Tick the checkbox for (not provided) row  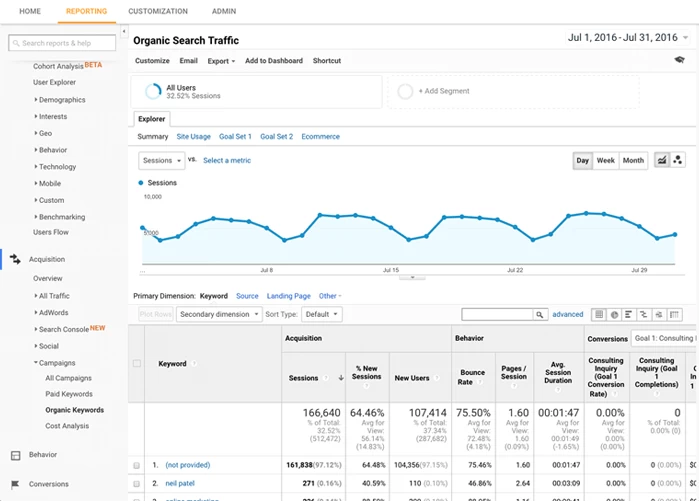[137, 465]
